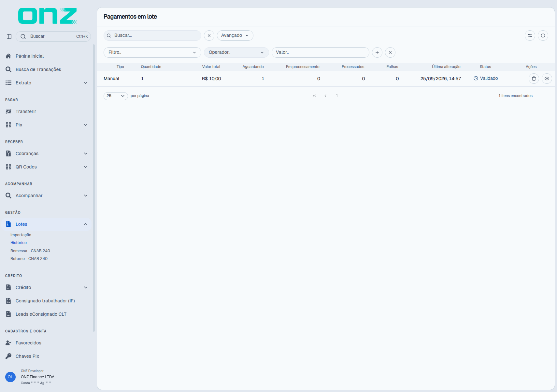Viewport: 557px width, 392px height.
Task: Click the Validado status
Action: tap(486, 79)
